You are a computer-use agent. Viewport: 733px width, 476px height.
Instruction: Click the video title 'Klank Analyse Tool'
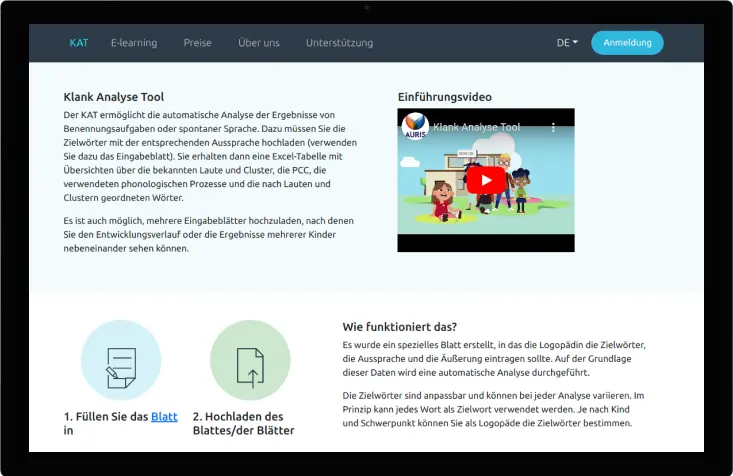click(x=477, y=128)
